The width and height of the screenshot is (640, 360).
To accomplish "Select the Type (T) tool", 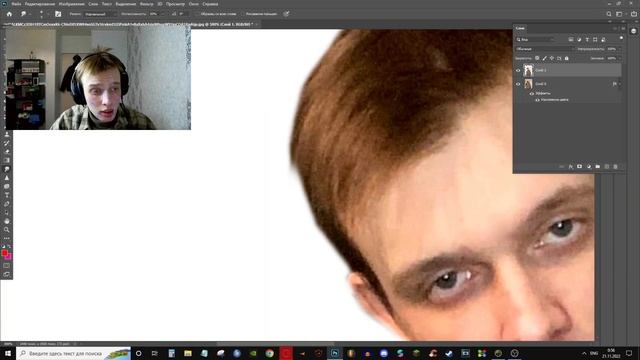I will 7,195.
